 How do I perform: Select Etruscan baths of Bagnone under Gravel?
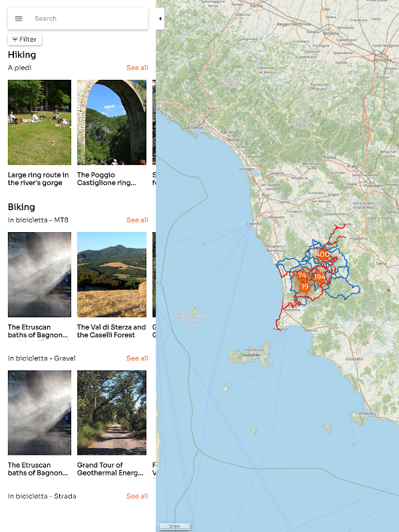(40, 412)
